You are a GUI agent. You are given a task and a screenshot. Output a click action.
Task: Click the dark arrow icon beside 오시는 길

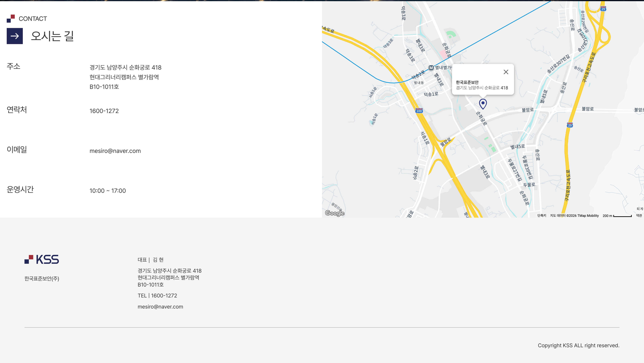click(15, 36)
